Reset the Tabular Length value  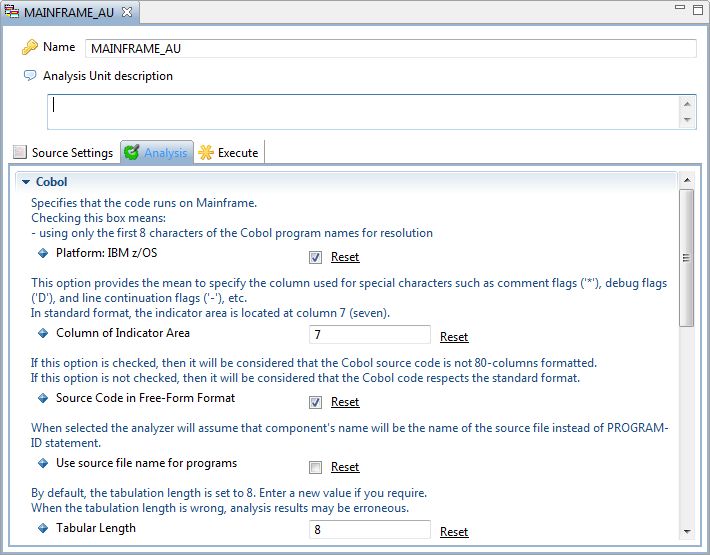pyautogui.click(x=454, y=532)
